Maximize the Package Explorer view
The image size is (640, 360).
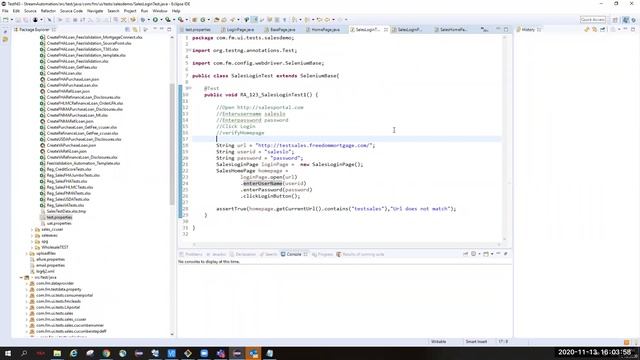pyautogui.click(x=169, y=29)
